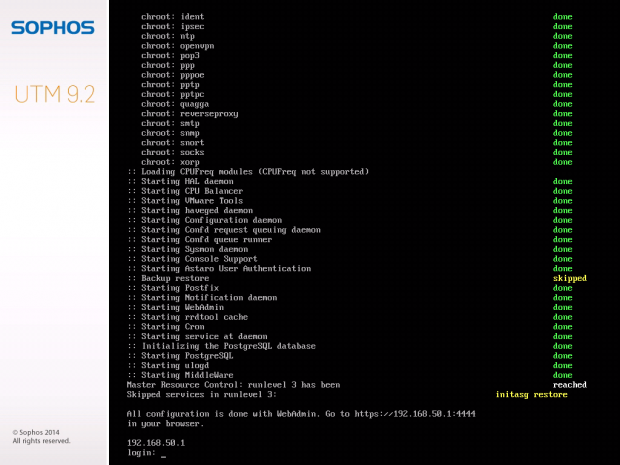Click the SOPHOS logo
This screenshot has width=620, height=465.
pos(53,28)
